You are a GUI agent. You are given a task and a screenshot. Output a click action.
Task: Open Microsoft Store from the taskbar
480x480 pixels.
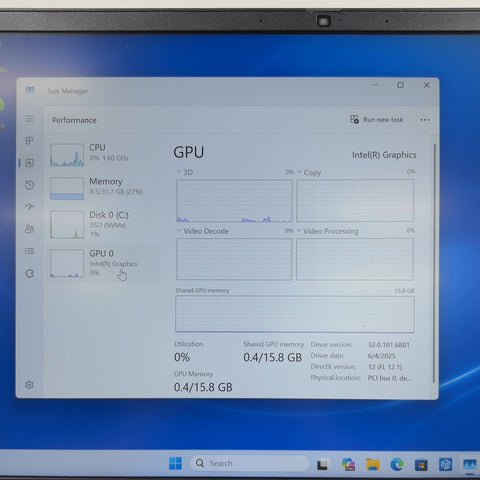click(421, 464)
